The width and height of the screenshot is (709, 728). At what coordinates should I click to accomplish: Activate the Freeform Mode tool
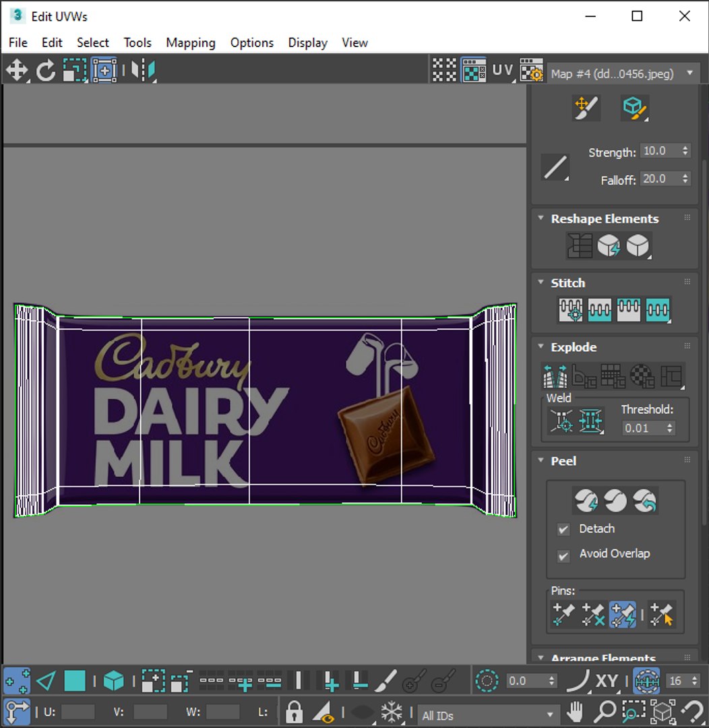[104, 71]
